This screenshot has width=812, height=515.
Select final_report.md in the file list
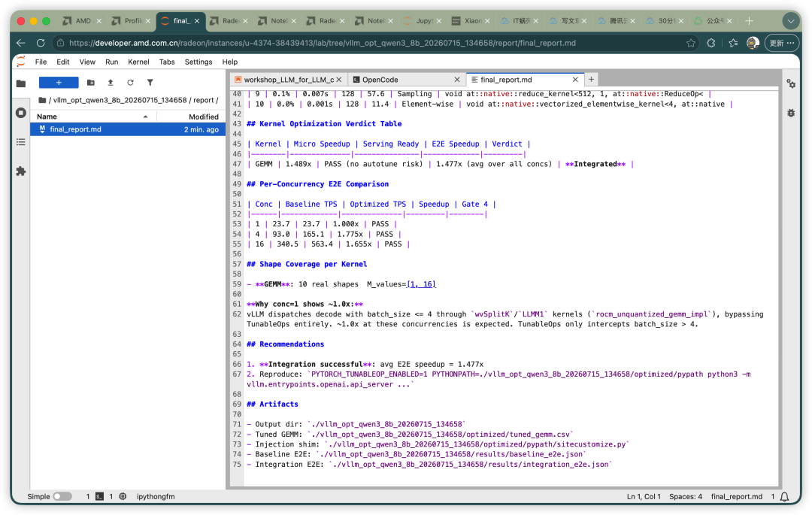[x=128, y=129]
